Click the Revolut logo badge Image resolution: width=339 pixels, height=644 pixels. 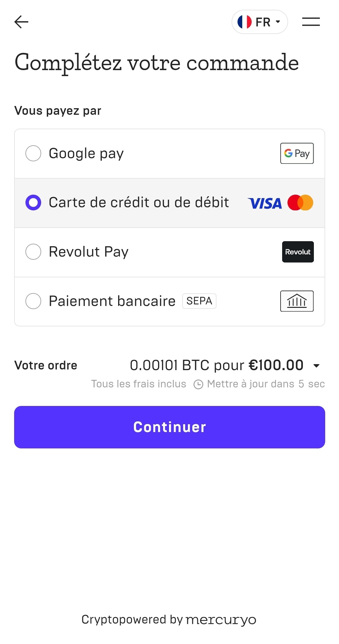298,252
